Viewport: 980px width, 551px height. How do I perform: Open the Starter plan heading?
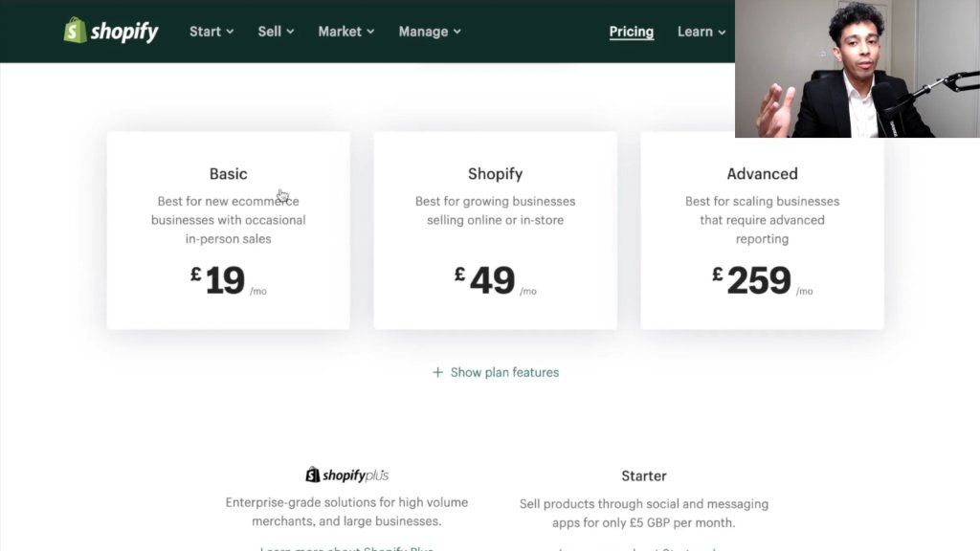(644, 476)
